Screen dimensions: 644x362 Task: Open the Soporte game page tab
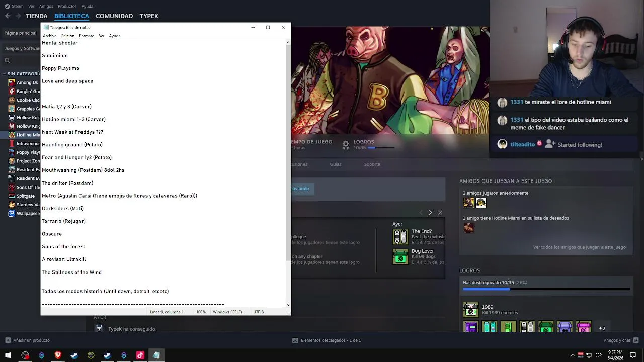372,164
